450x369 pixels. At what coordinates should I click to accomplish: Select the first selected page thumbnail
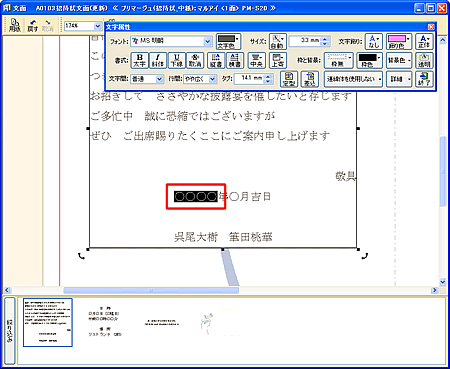48,322
